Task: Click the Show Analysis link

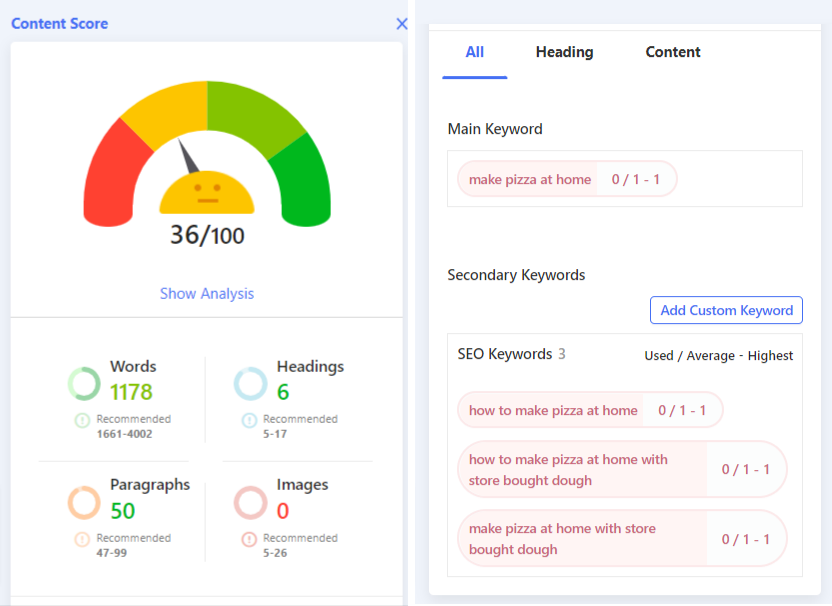Action: pyautogui.click(x=207, y=293)
